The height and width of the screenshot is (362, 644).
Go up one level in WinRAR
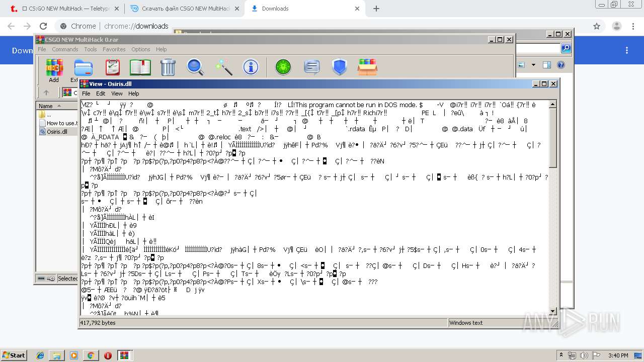tap(46, 93)
